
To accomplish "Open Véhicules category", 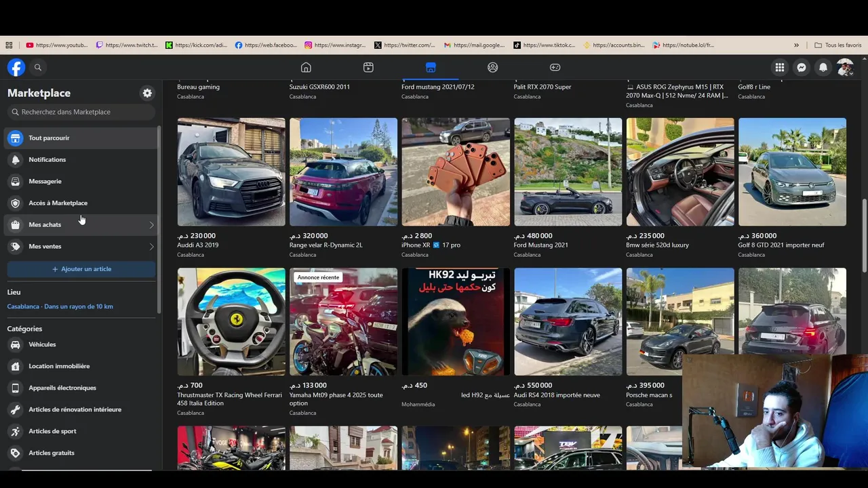I will pos(81,344).
